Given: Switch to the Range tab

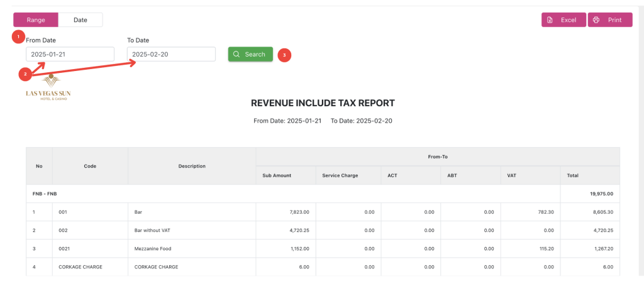Looking at the screenshot, I should (x=36, y=20).
